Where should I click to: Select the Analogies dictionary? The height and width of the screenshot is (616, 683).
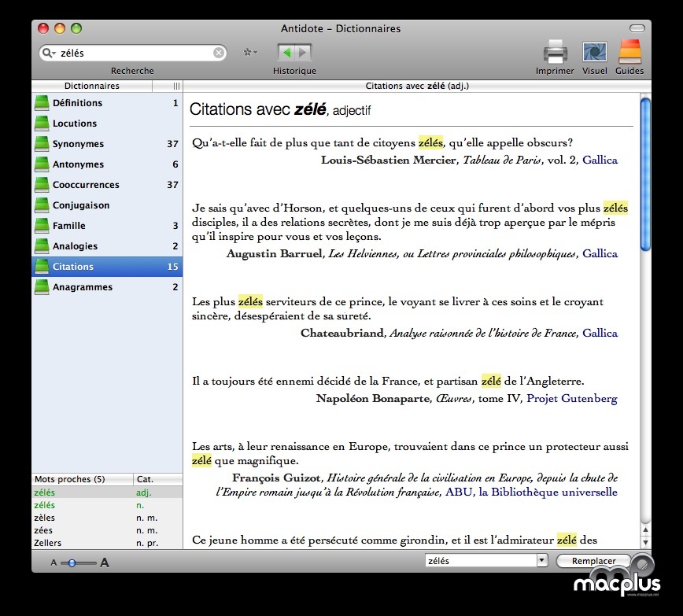(x=107, y=246)
